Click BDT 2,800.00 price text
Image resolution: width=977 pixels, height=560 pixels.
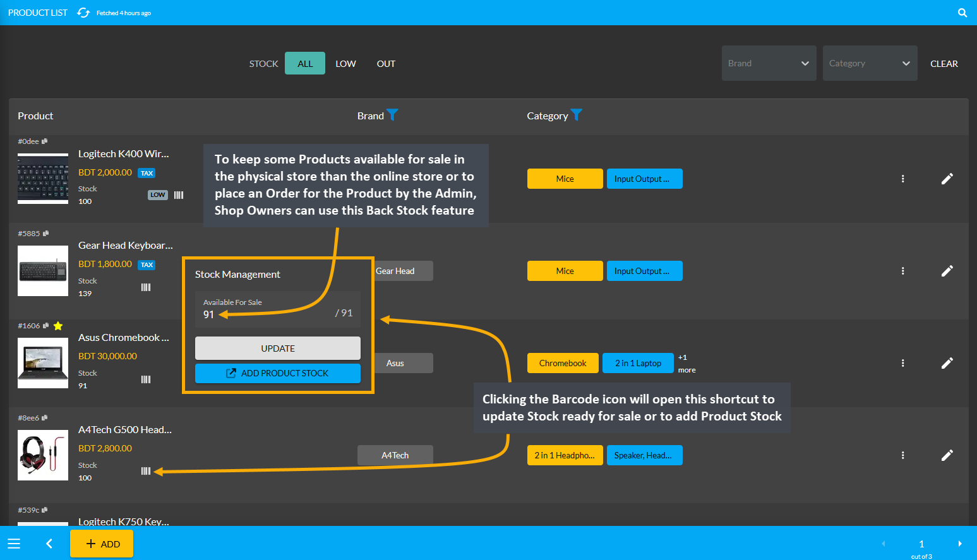tap(105, 448)
